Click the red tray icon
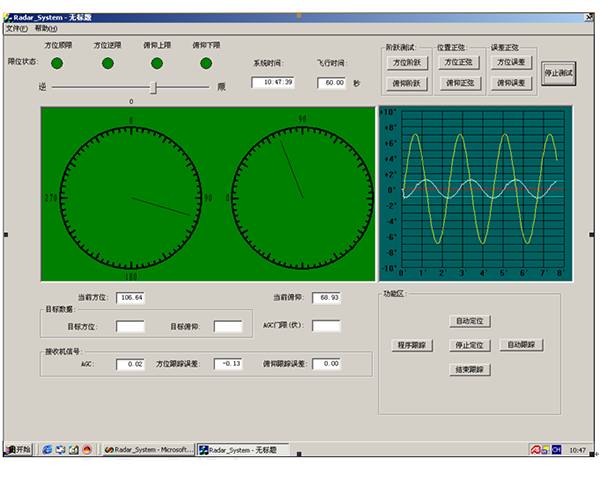 coord(535,450)
